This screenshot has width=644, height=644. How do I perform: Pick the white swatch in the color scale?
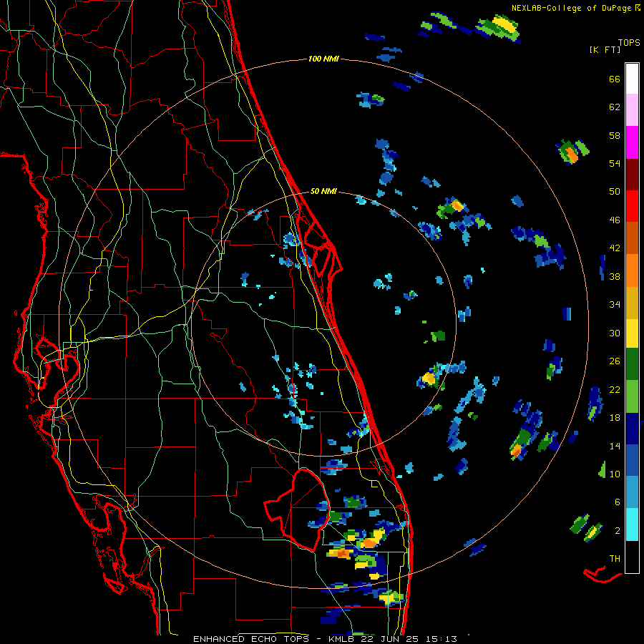[x=632, y=79]
